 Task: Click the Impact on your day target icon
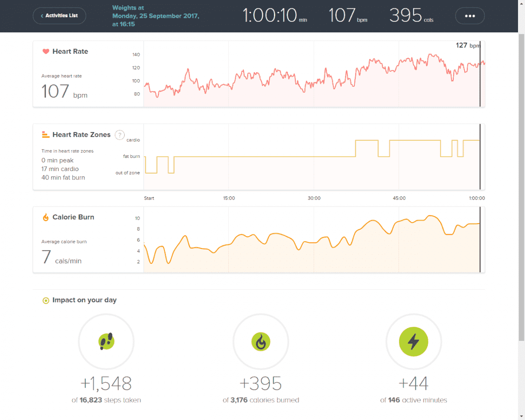coord(45,301)
